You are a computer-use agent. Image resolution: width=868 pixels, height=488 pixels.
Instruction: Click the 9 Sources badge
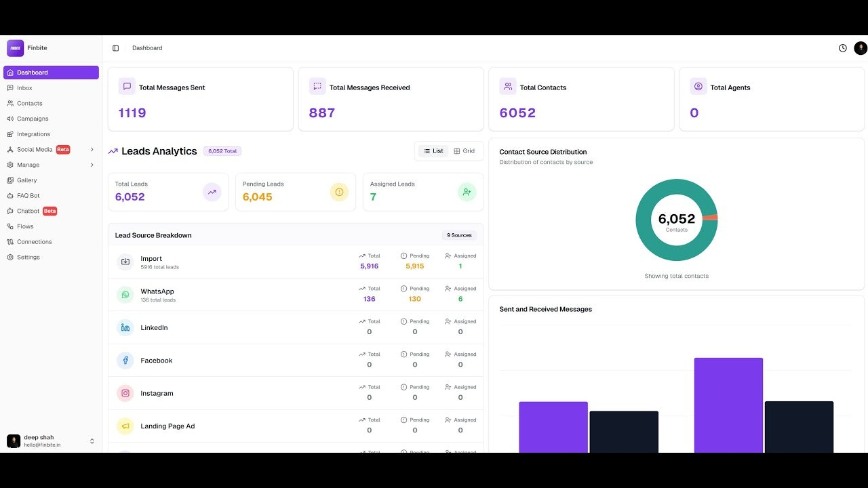461,235
